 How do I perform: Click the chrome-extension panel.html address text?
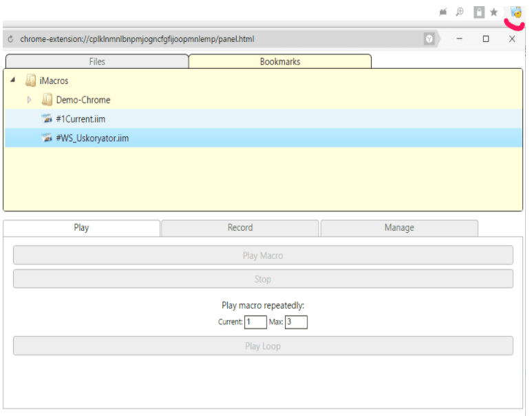coord(137,39)
